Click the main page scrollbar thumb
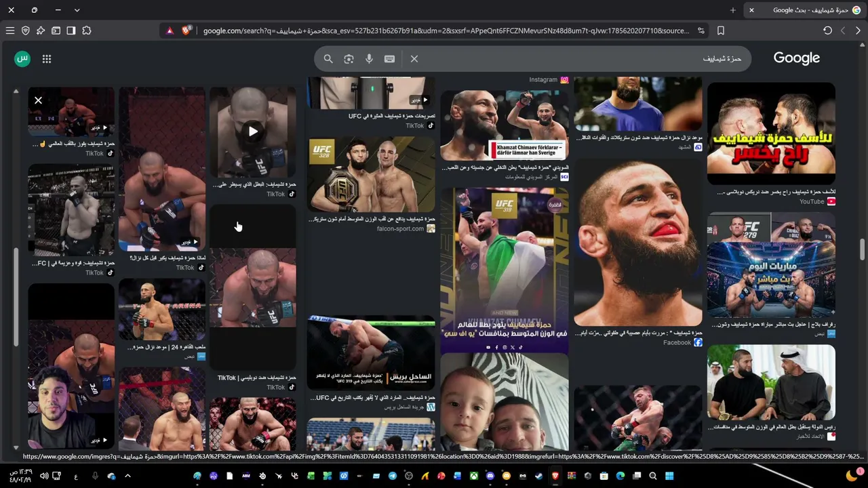This screenshot has height=488, width=868. point(862,249)
